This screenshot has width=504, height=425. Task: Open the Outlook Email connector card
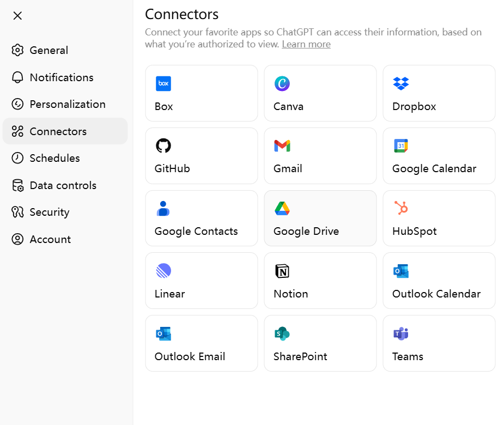pos(201,343)
